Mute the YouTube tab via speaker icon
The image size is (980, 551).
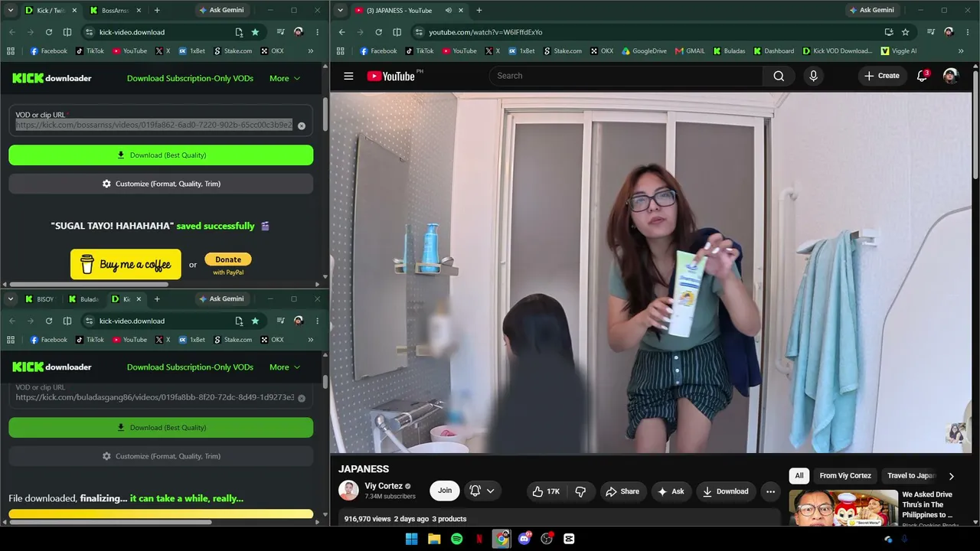point(449,11)
